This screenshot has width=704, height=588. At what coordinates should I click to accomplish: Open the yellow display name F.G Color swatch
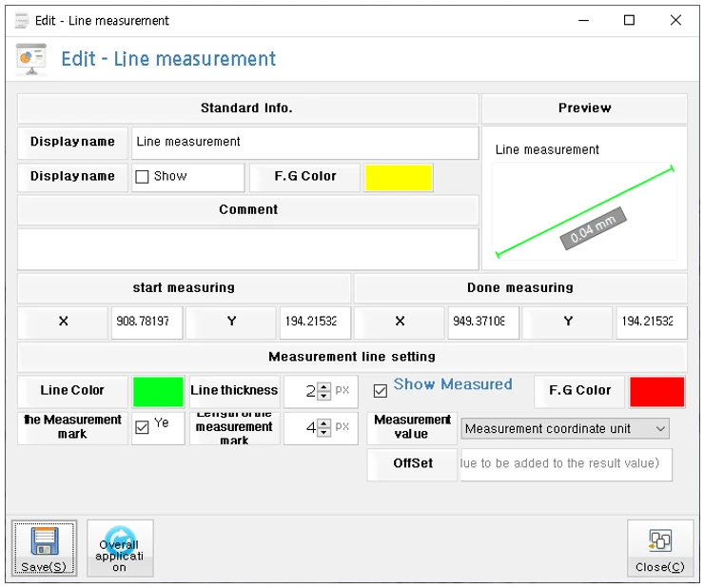click(399, 178)
